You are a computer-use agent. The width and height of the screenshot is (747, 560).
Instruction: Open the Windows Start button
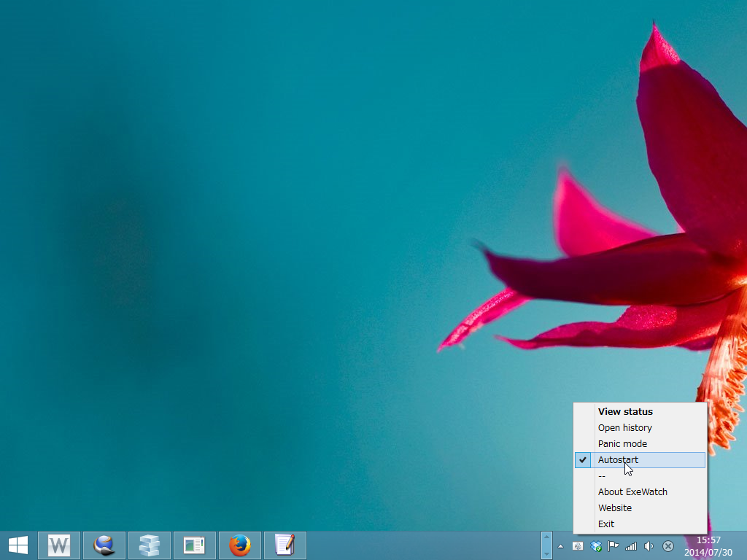[18, 545]
